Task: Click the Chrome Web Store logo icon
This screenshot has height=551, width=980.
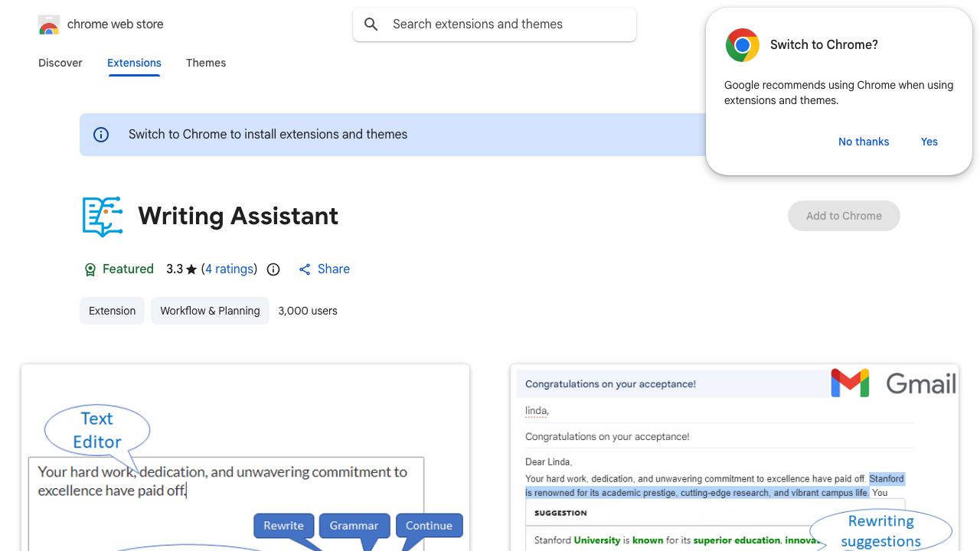Action: click(x=49, y=24)
